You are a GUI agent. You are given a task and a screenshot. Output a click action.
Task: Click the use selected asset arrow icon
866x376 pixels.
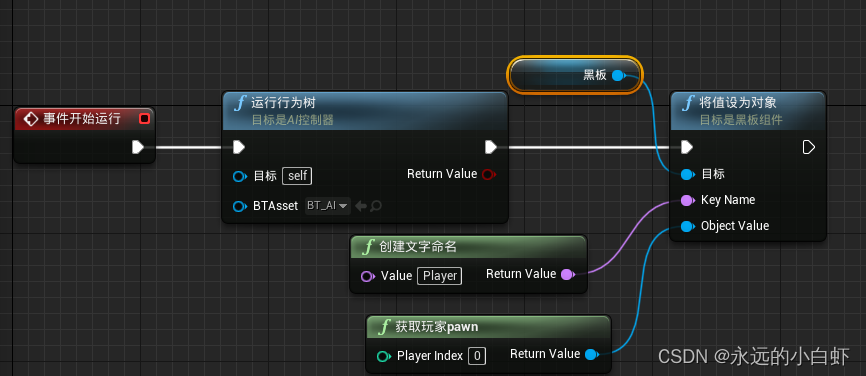[361, 206]
